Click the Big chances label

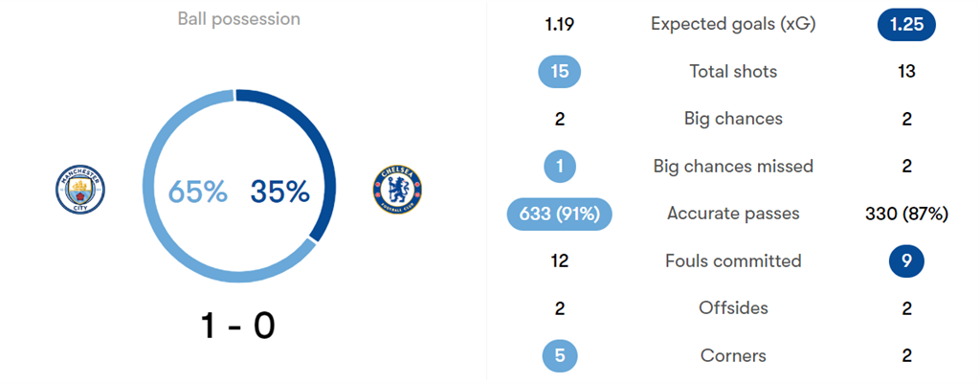tap(733, 119)
